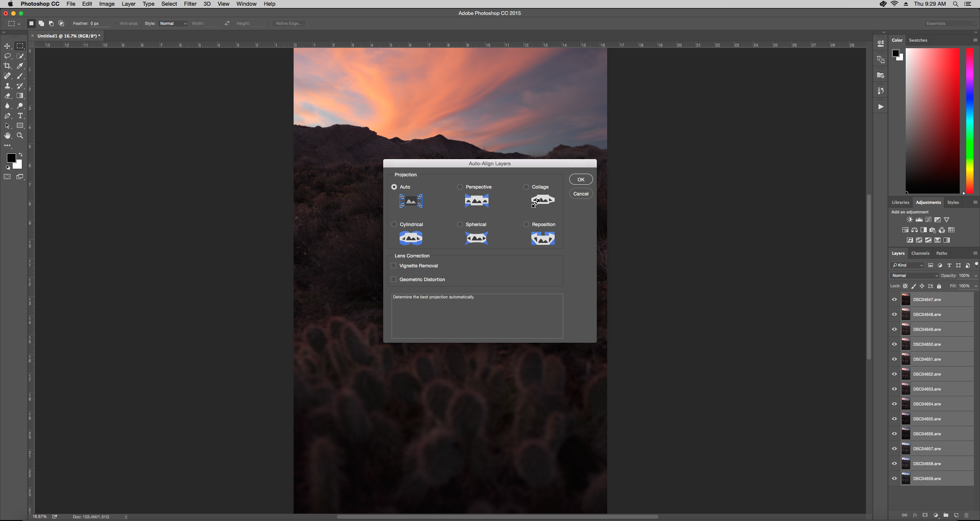Click Cancel in Auto-Align Layers dialog
980x521 pixels.
pyautogui.click(x=581, y=194)
